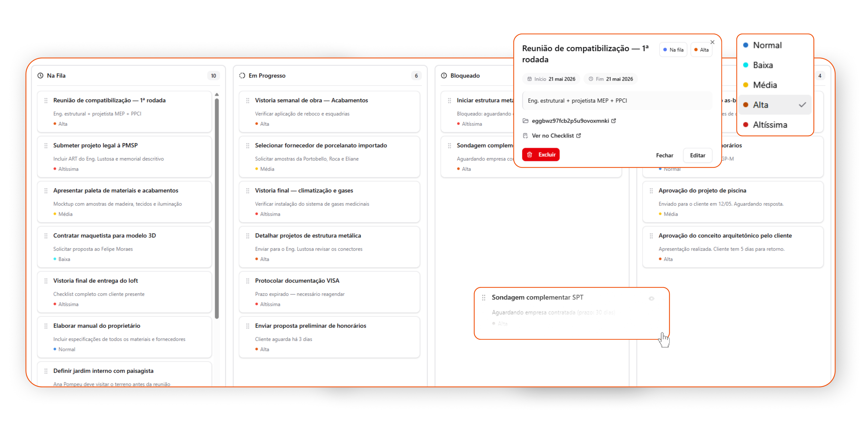868x445 pixels.
Task: Click Detalhar projetos de estrutura metálica title
Action: pyautogui.click(x=308, y=236)
